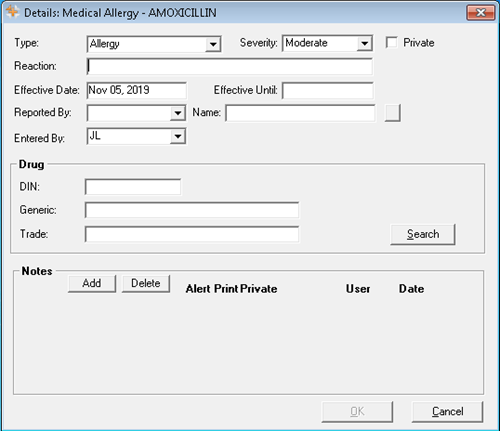Image resolution: width=500 pixels, height=431 pixels.
Task: Click the small blank button beside Name
Action: (392, 113)
